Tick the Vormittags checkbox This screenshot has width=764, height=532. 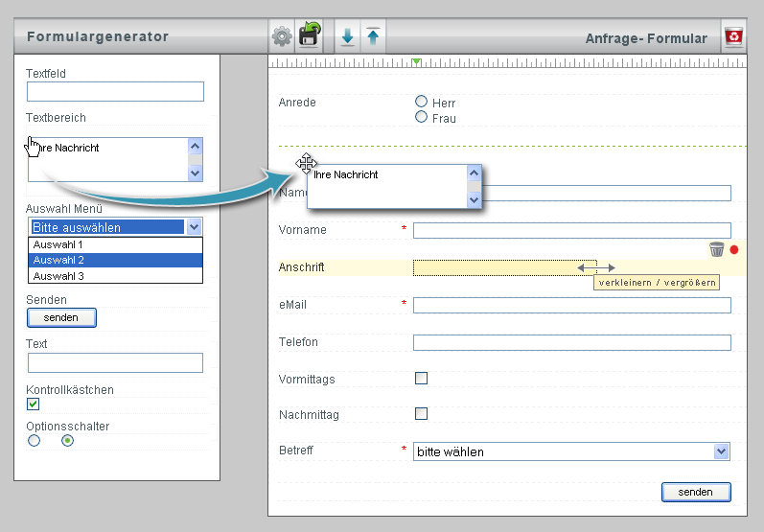click(x=421, y=378)
